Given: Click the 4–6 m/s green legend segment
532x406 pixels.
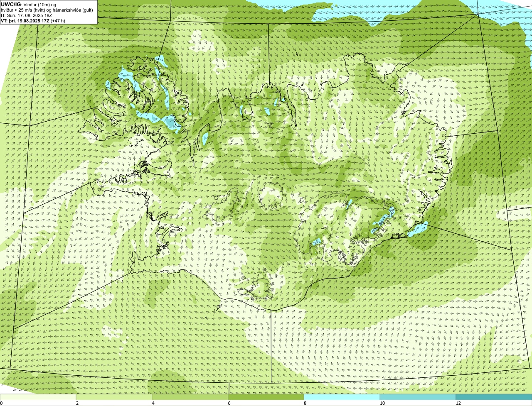Looking at the screenshot, I should point(190,397).
